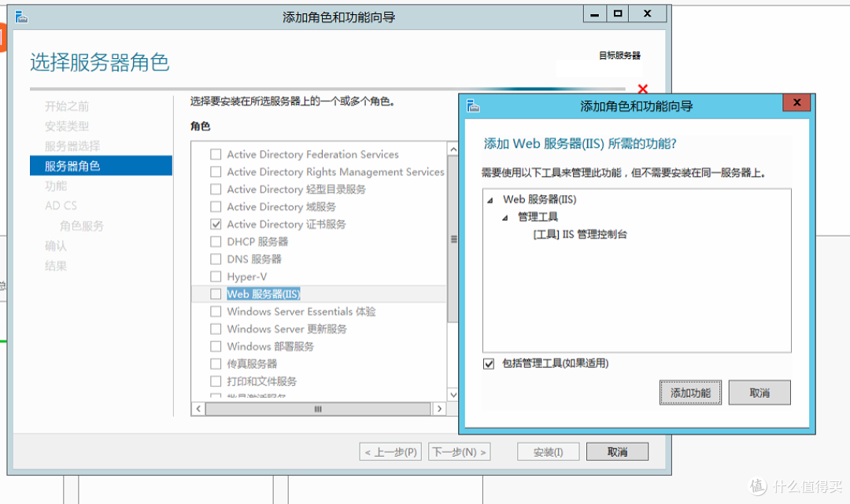The image size is (850, 504).
Task: Click the 下一步(N) button
Action: (459, 451)
